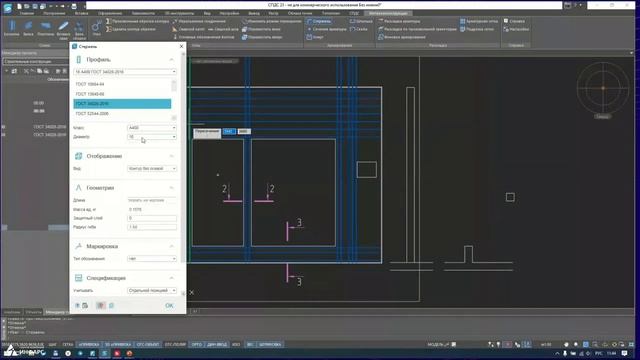The image size is (640, 360).
Task: Toggle ДИН-ВВОД in the status bar
Action: (218, 344)
